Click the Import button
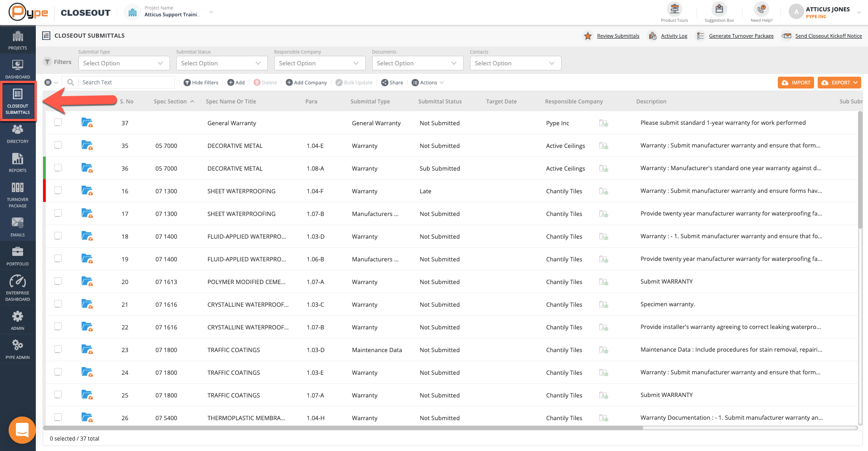Image resolution: width=868 pixels, height=451 pixels. (x=796, y=83)
